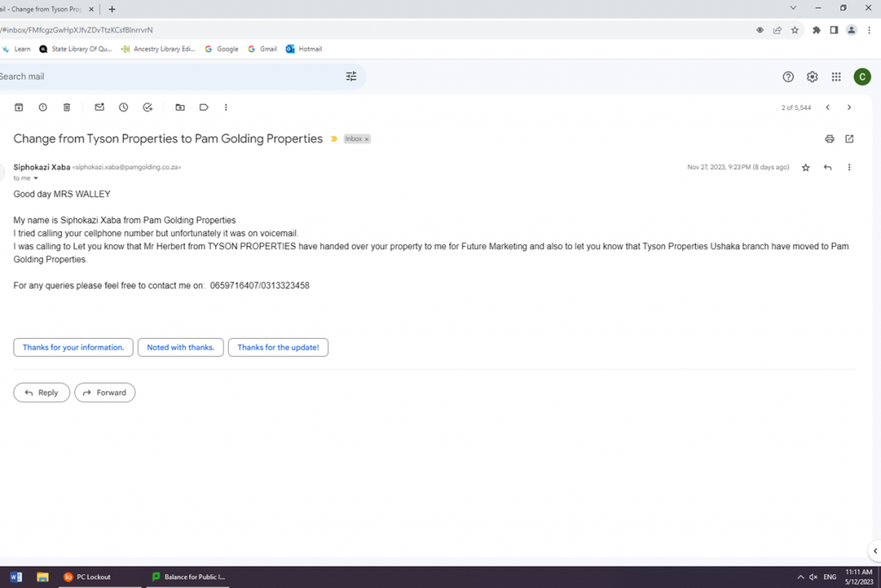This screenshot has height=588, width=881.
Task: Open the Chrome profile icon
Action: [851, 30]
